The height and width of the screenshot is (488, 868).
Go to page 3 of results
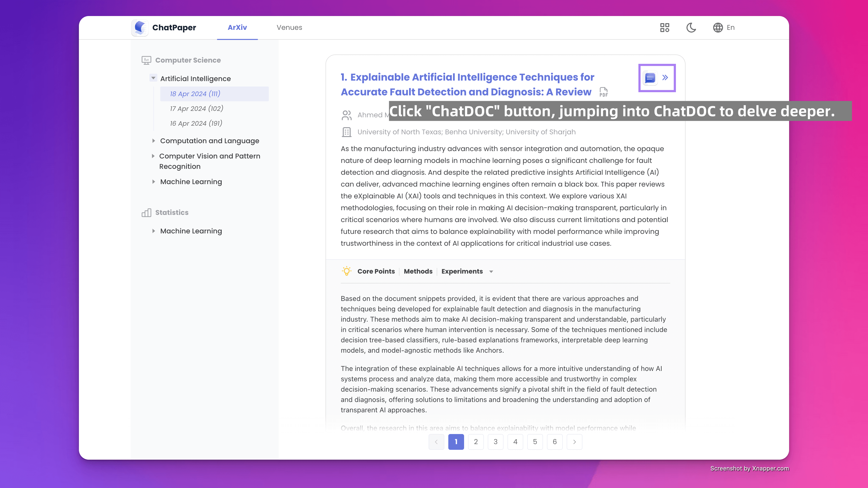coord(495,441)
